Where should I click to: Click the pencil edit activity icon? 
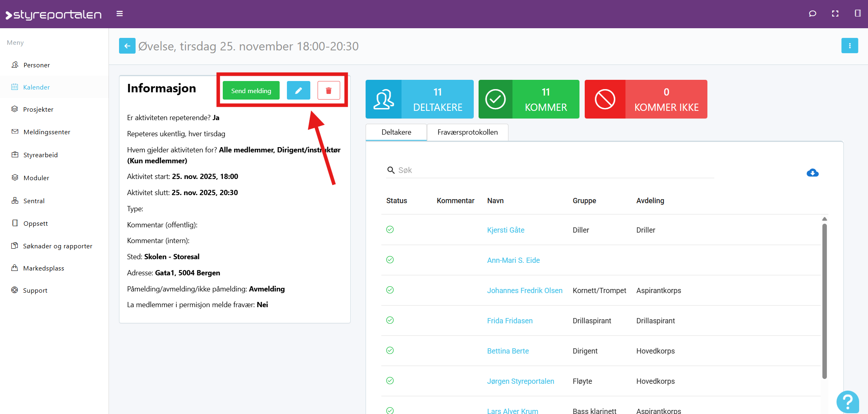point(298,91)
